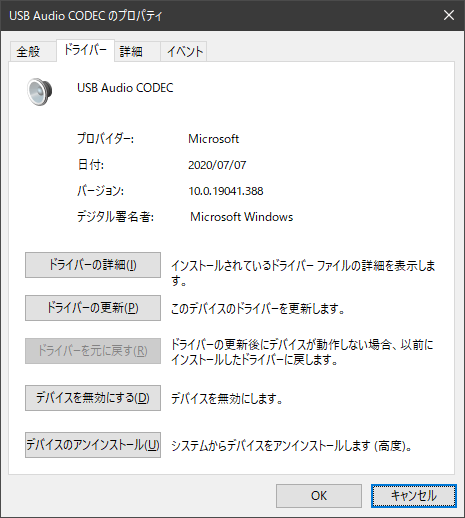465x518 pixels.
Task: Click the ドライバーの詳細(I) button
Action: point(93,265)
